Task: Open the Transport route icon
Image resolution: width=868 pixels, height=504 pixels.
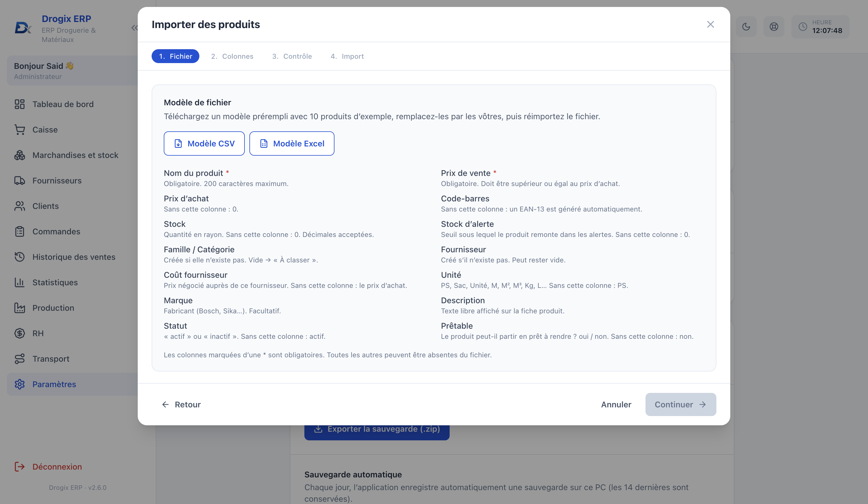Action: point(20,359)
